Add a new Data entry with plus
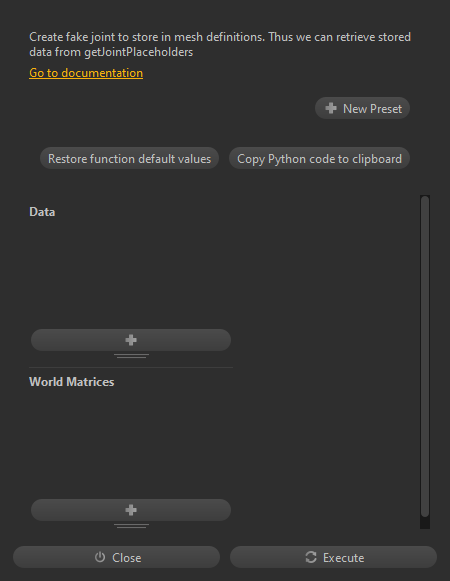The image size is (450, 581). click(131, 340)
